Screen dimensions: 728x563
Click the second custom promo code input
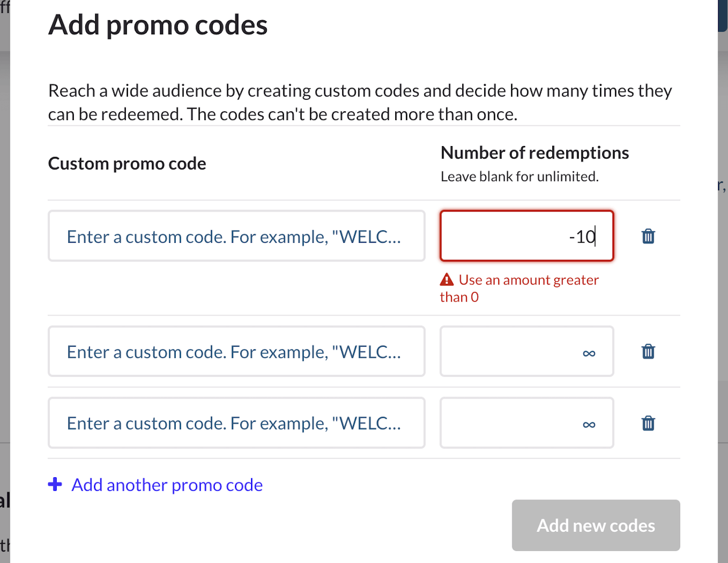(x=236, y=351)
